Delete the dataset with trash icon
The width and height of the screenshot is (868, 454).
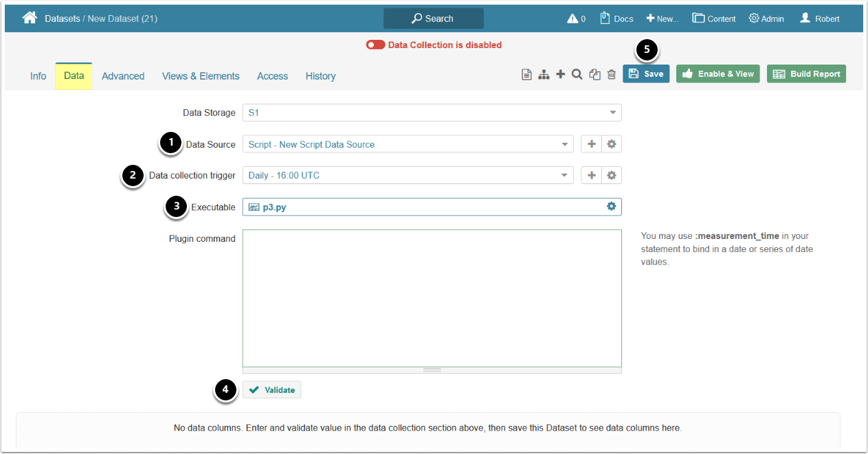point(612,74)
